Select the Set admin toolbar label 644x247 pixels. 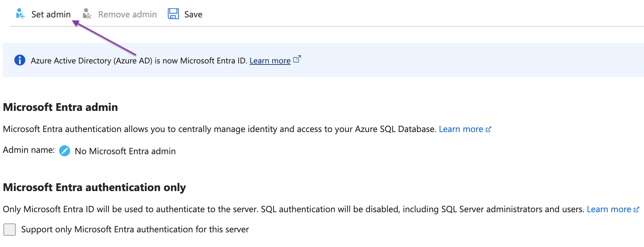pyautogui.click(x=51, y=14)
